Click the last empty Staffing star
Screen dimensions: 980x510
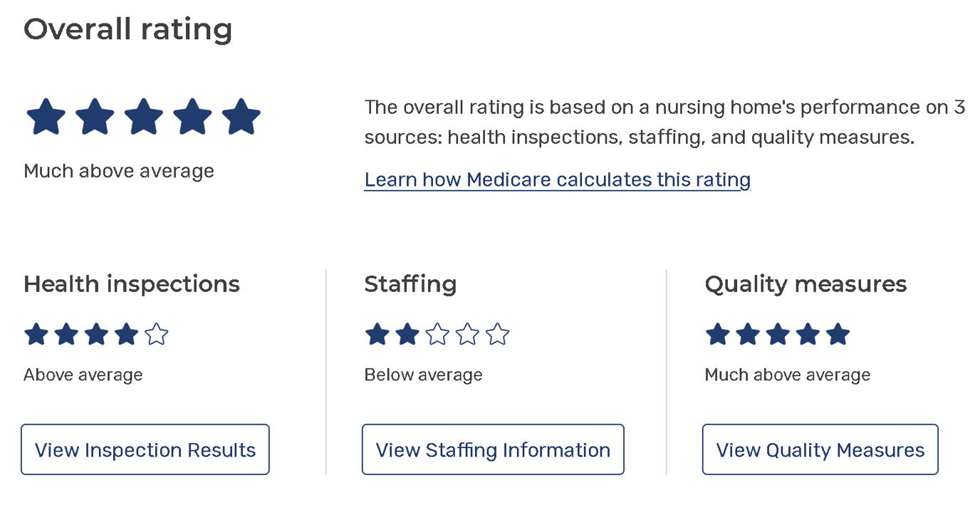tap(497, 334)
